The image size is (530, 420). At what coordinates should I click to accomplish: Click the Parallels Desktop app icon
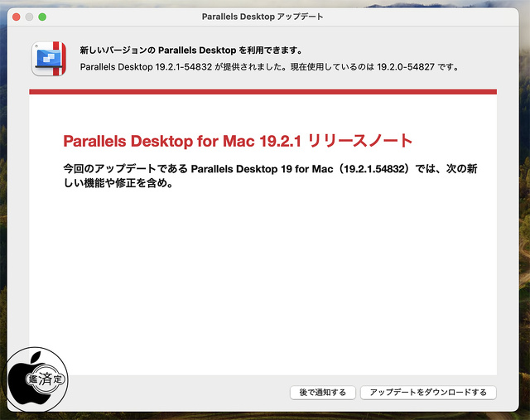(x=49, y=59)
